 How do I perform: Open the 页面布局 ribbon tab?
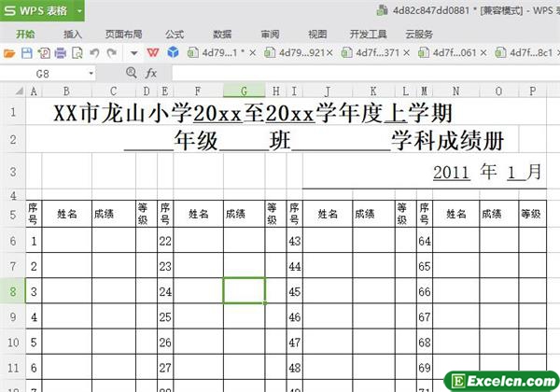(x=123, y=35)
